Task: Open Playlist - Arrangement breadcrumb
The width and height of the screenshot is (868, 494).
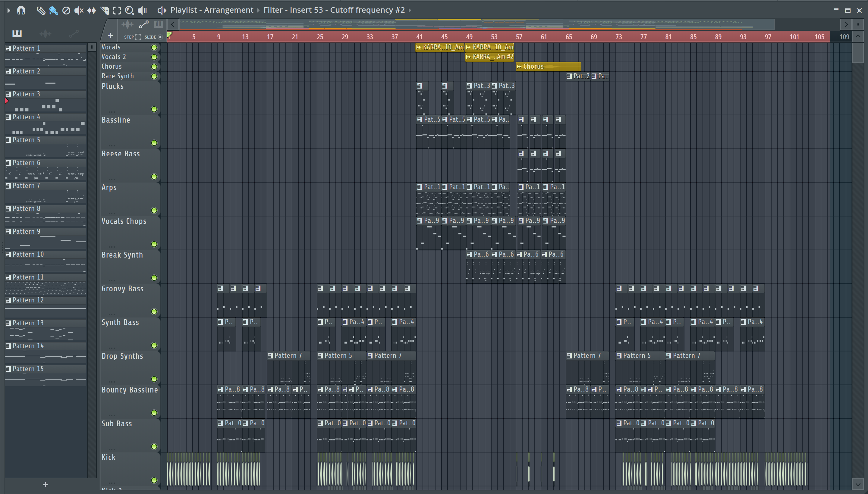Action: 212,10
